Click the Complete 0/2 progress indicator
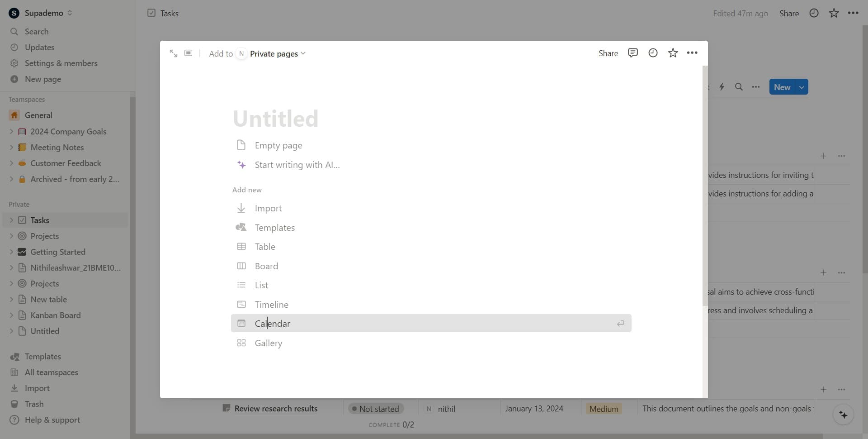This screenshot has width=868, height=439. coord(392,425)
